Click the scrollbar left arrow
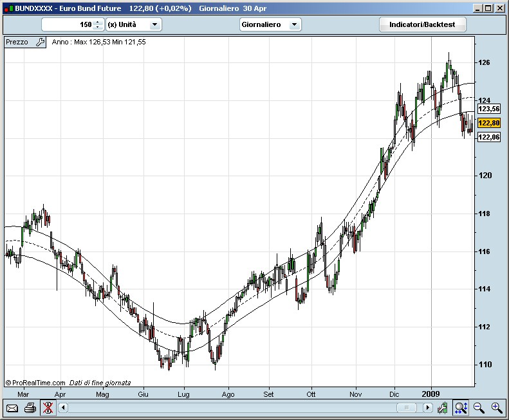The width and height of the screenshot is (509, 420). (63, 407)
